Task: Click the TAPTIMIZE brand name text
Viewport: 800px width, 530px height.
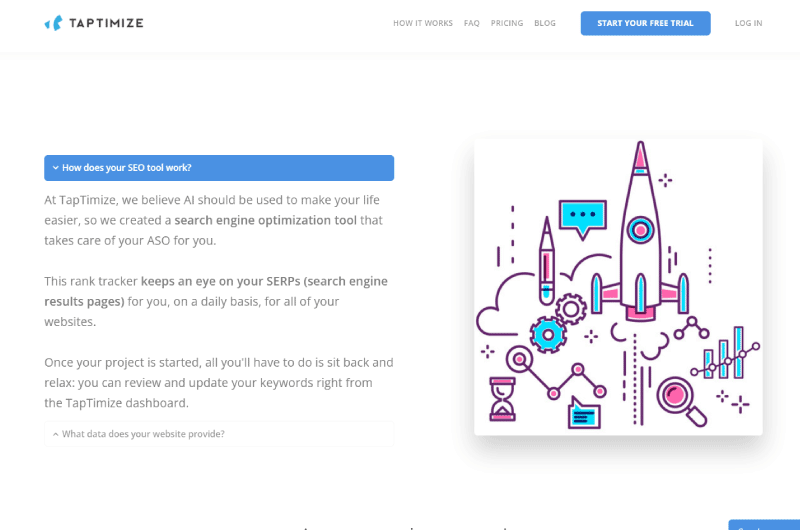Action: point(106,23)
